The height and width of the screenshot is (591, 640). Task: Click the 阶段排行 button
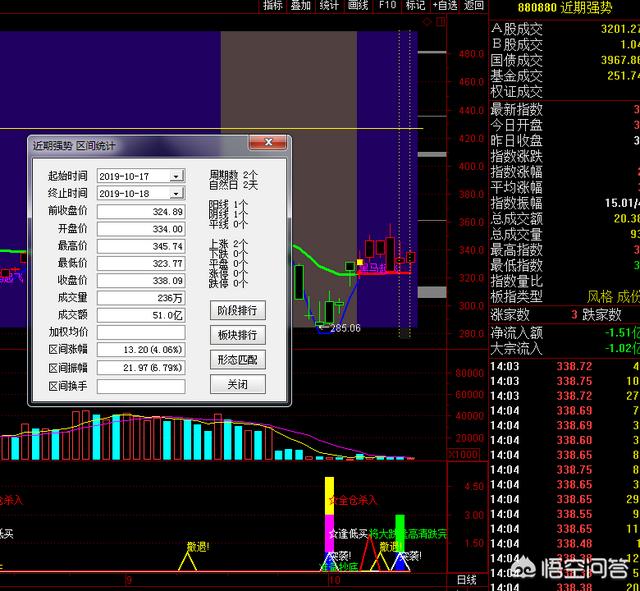[x=238, y=311]
